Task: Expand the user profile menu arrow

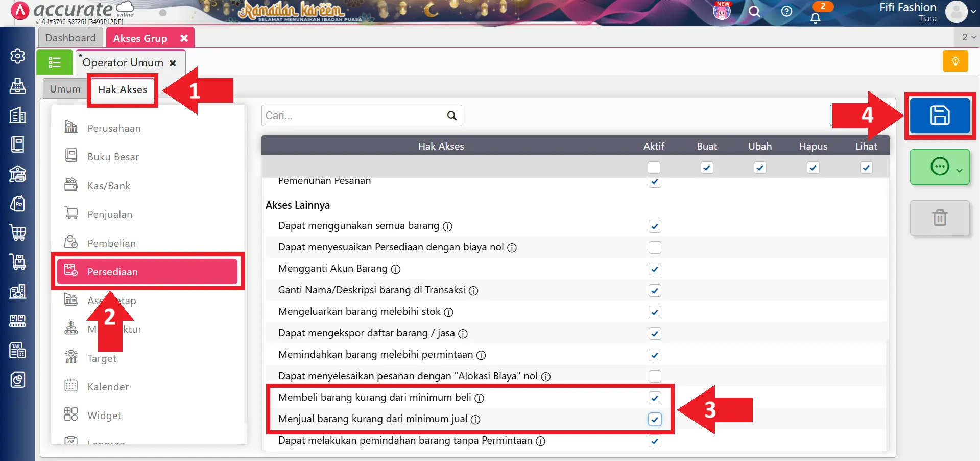Action: 973,12
